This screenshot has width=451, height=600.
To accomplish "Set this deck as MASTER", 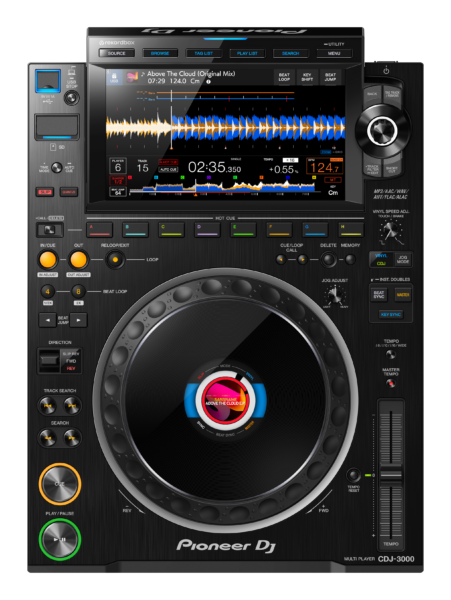I will [403, 295].
